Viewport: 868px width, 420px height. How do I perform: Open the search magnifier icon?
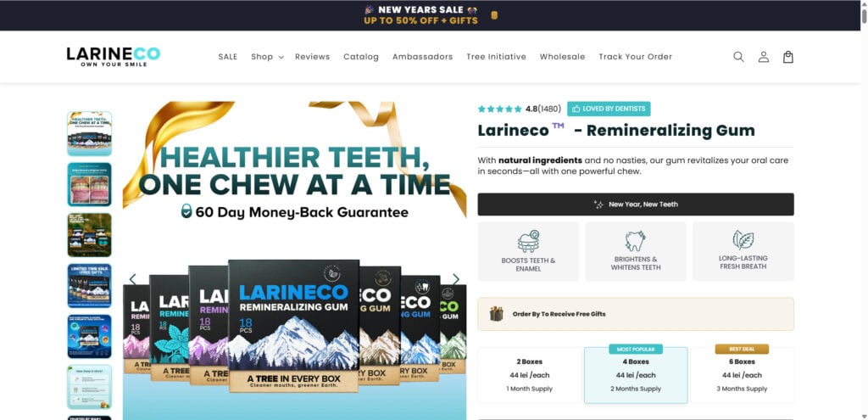coord(738,57)
